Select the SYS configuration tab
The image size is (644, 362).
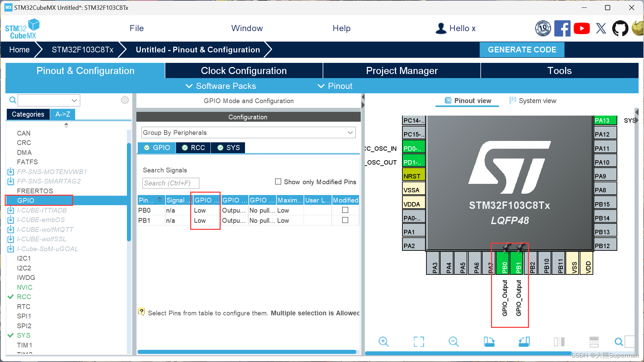pyautogui.click(x=228, y=148)
